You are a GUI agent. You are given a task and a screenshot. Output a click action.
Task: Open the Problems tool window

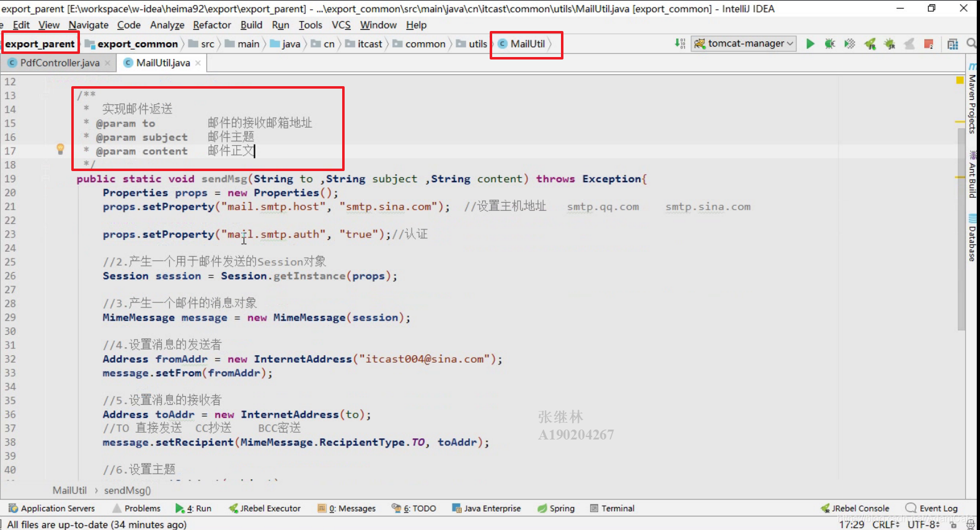(x=136, y=508)
